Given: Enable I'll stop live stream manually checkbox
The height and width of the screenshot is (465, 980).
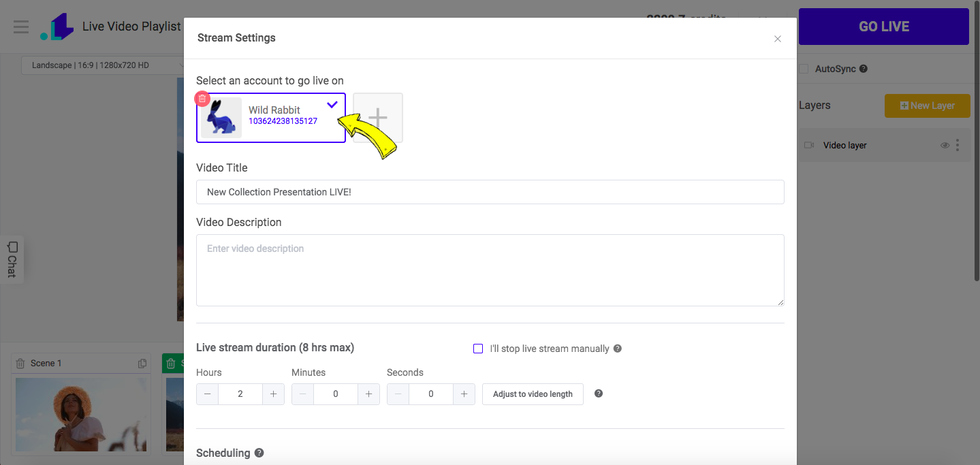Looking at the screenshot, I should pyautogui.click(x=478, y=349).
